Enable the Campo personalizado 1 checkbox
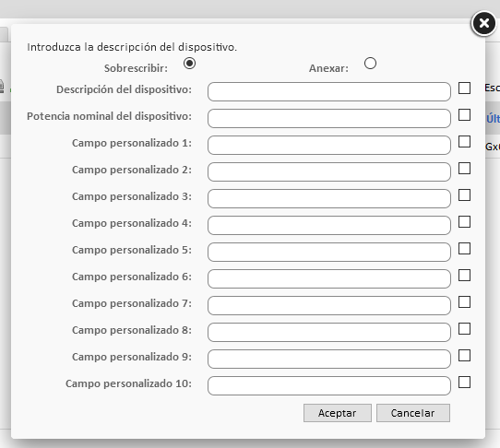This screenshot has width=500, height=448. tap(464, 142)
